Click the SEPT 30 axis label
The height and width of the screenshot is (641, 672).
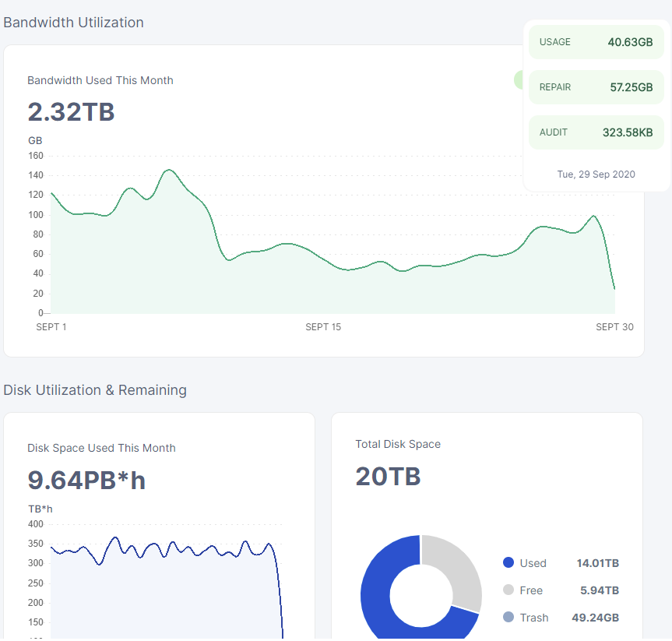coord(614,327)
